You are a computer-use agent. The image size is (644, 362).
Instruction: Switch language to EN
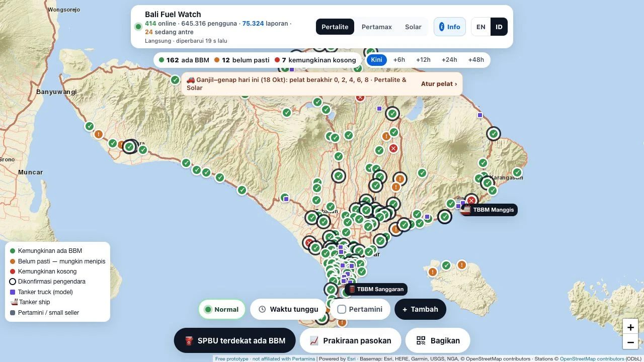click(x=481, y=27)
